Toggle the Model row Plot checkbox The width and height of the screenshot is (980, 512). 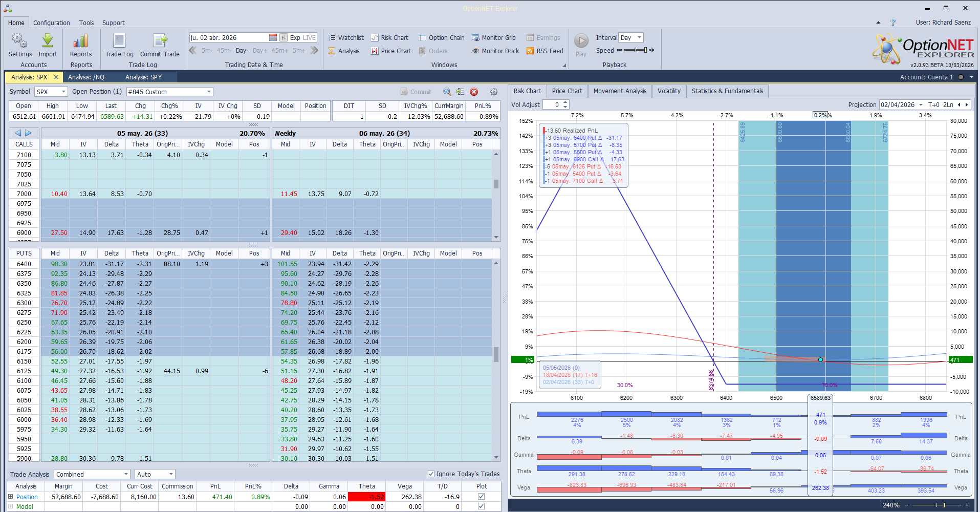click(x=481, y=506)
